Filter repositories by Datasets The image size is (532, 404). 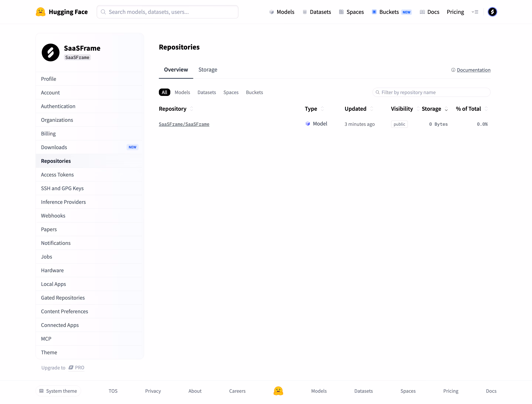[207, 92]
